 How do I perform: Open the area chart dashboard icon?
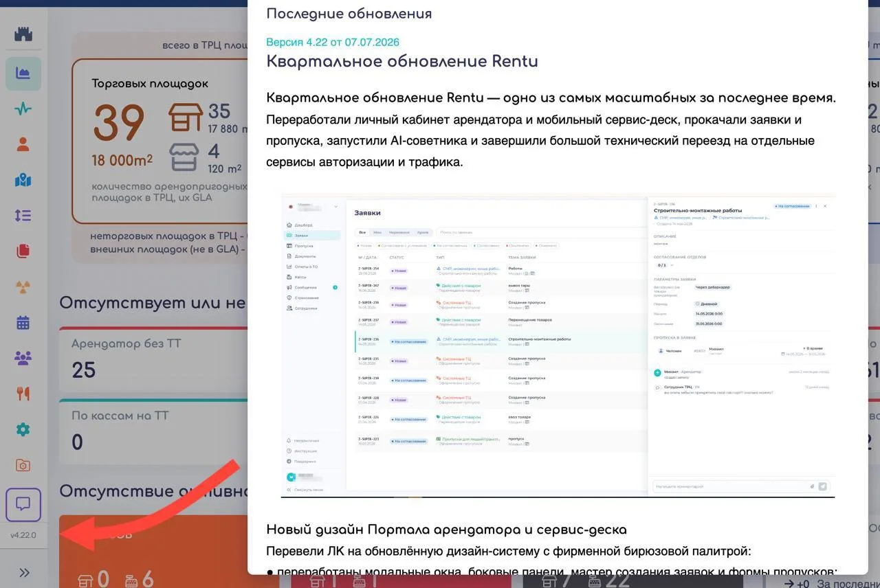pyautogui.click(x=23, y=73)
